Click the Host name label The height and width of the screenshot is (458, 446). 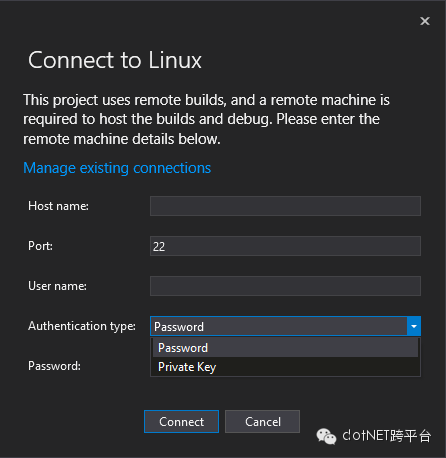[x=58, y=206]
